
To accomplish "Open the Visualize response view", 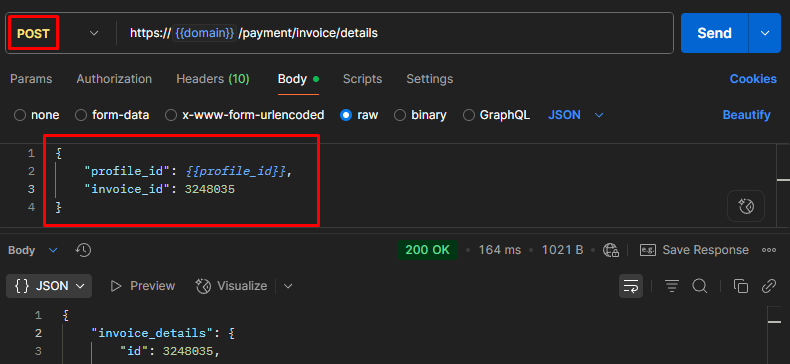I will 231,286.
